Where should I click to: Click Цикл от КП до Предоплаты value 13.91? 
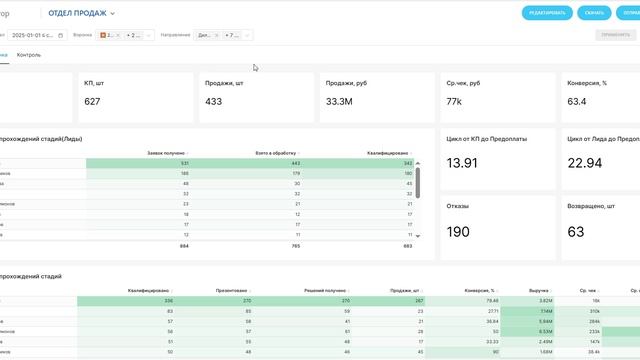[462, 163]
